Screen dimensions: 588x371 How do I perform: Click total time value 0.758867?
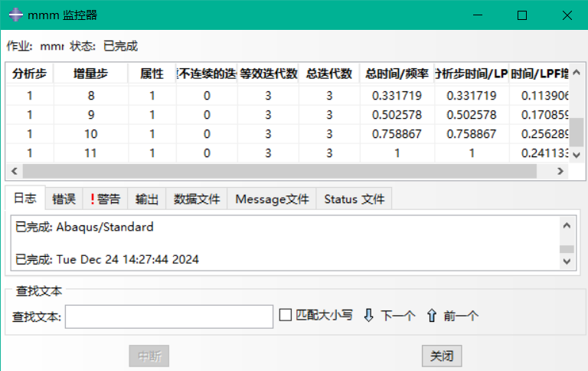(397, 134)
